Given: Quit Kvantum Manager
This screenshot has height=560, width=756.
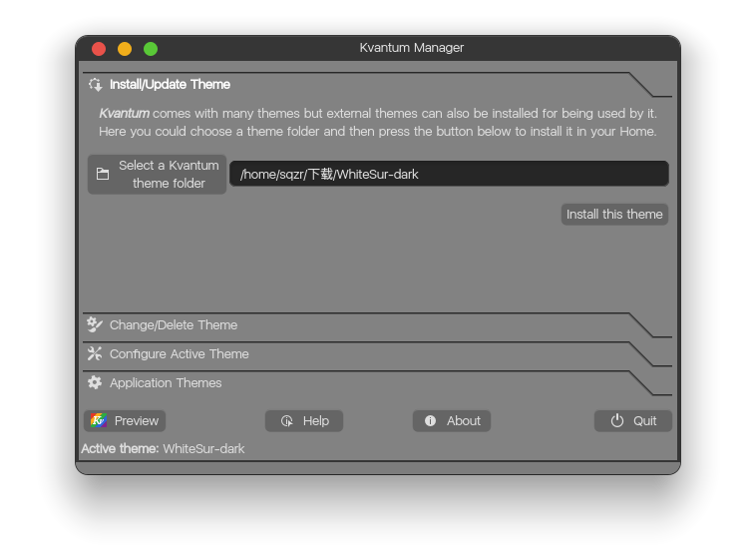Looking at the screenshot, I should [x=633, y=421].
